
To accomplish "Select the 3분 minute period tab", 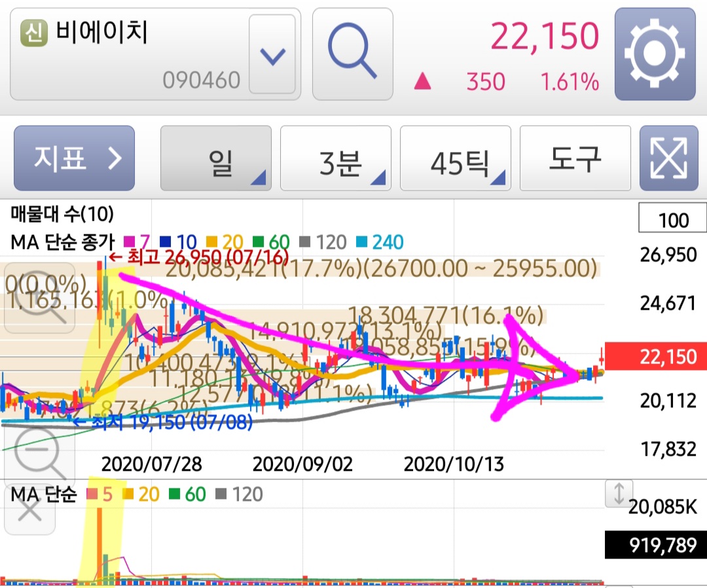I will coord(335,158).
